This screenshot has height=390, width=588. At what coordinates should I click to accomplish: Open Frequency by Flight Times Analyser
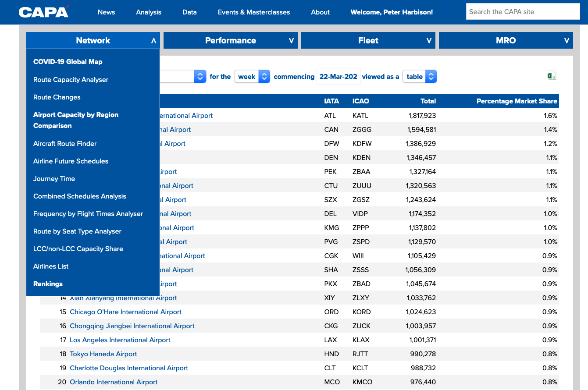[88, 213]
